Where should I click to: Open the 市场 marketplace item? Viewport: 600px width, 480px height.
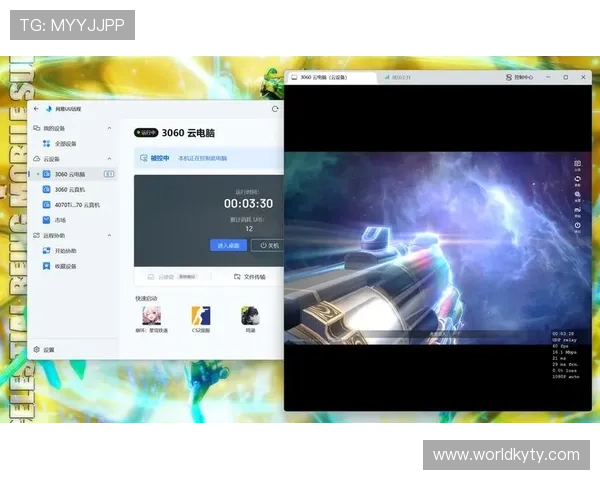(x=60, y=219)
